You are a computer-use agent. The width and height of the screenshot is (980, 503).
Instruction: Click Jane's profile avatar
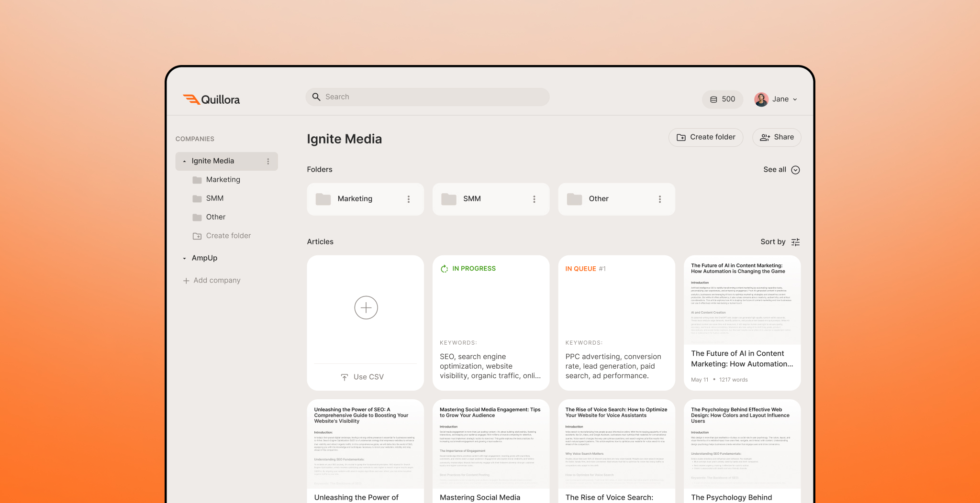point(761,99)
